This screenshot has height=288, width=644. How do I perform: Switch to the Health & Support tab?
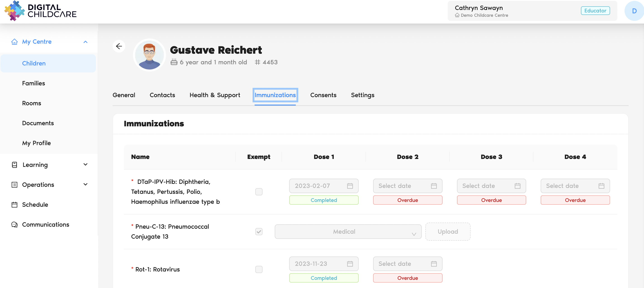(x=215, y=95)
